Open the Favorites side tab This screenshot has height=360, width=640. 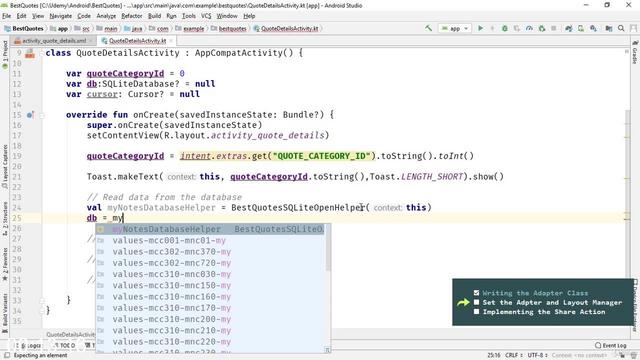point(5,264)
